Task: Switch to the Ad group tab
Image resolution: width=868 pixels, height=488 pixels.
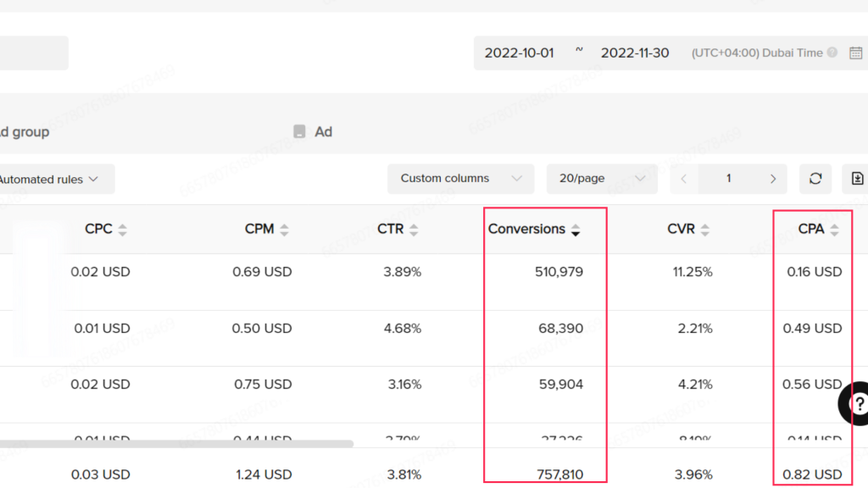Action: (24, 132)
